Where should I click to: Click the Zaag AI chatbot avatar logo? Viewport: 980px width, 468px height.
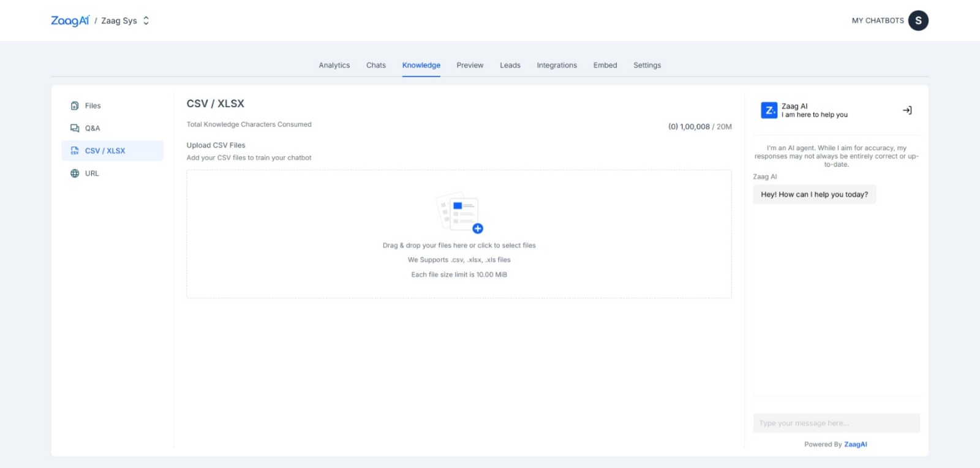point(769,110)
